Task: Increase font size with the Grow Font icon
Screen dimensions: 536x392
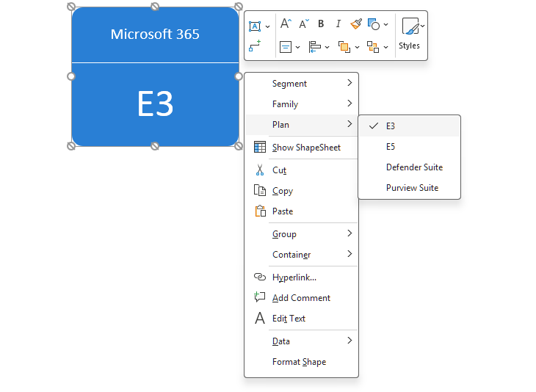Action: point(286,24)
